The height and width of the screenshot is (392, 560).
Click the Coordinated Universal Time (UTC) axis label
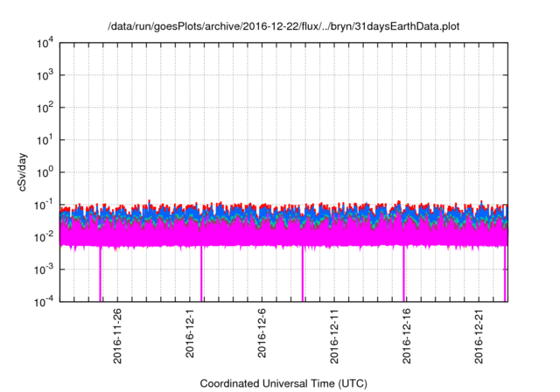[x=283, y=383]
